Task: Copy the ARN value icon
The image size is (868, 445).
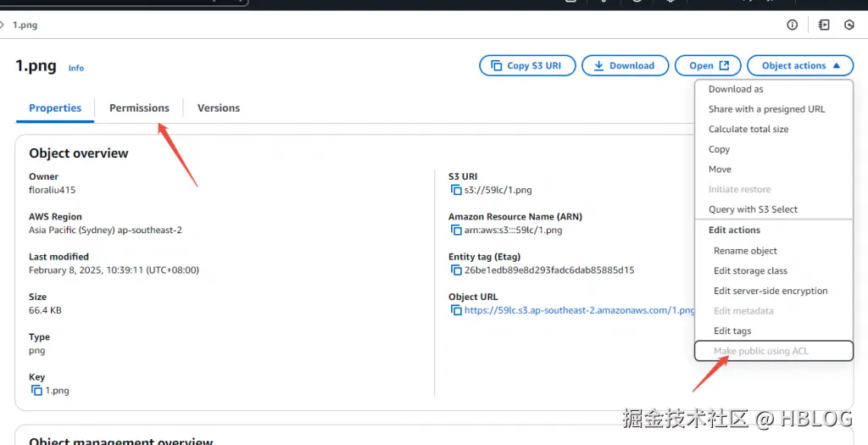Action: pos(456,231)
